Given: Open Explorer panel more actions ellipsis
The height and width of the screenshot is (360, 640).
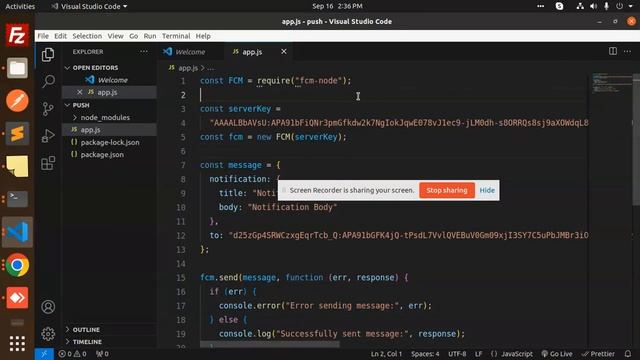Looking at the screenshot, I should [144, 52].
